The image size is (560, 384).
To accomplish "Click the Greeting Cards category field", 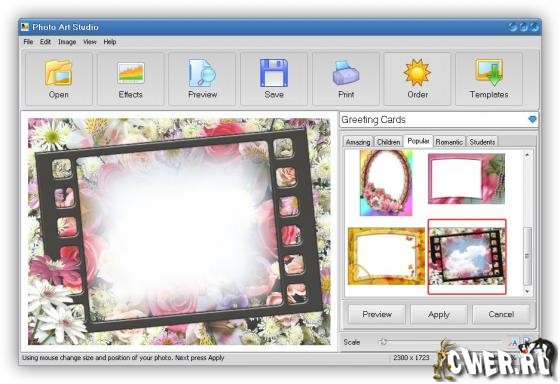I will tap(438, 120).
